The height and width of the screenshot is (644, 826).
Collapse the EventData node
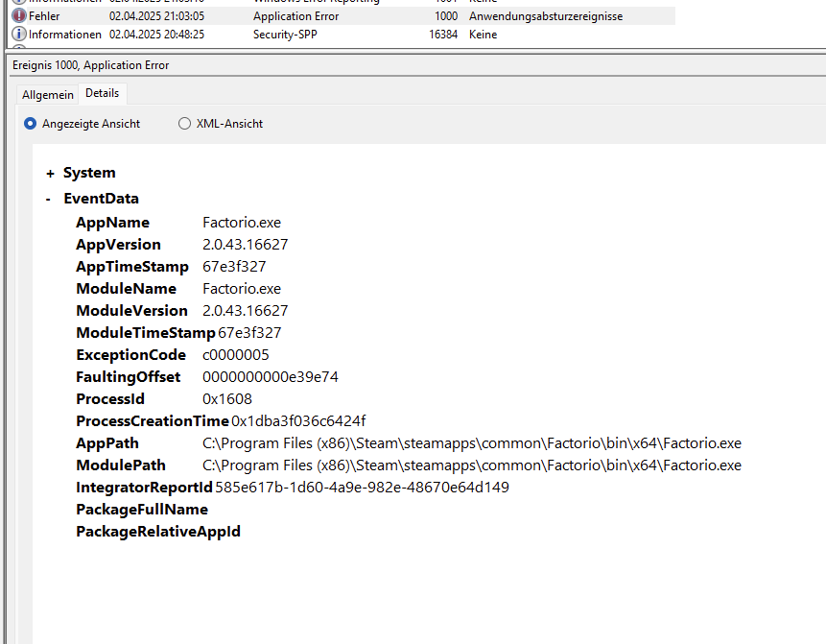49,200
